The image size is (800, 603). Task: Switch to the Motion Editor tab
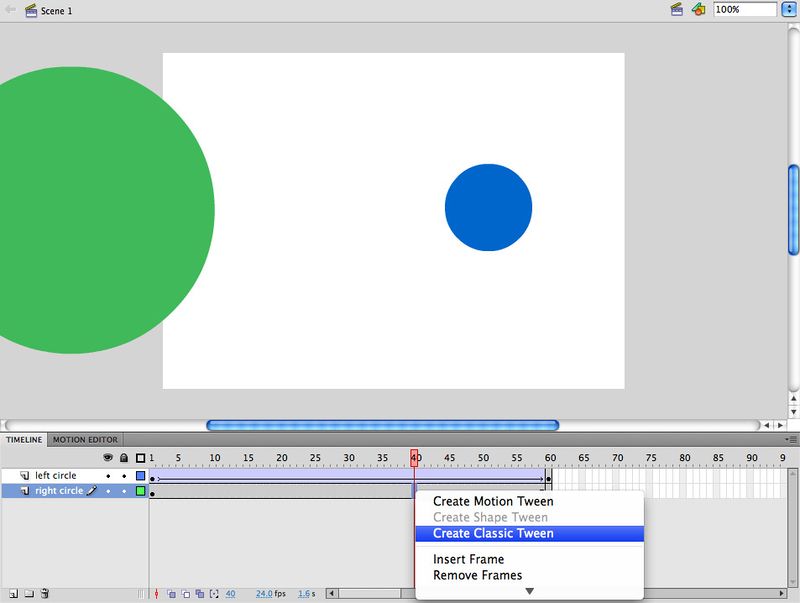pos(85,439)
